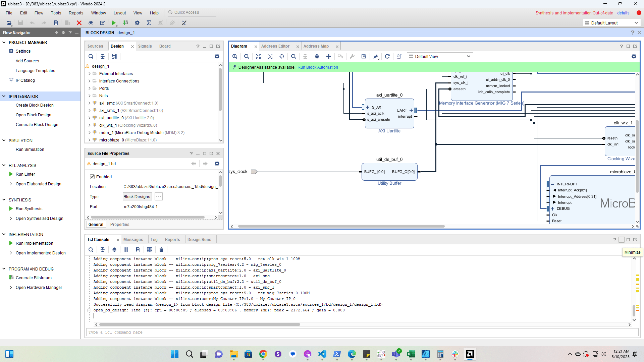Image resolution: width=644 pixels, height=362 pixels.
Task: Click Validate Design checkmark in diagram toolbar
Action: 364,56
